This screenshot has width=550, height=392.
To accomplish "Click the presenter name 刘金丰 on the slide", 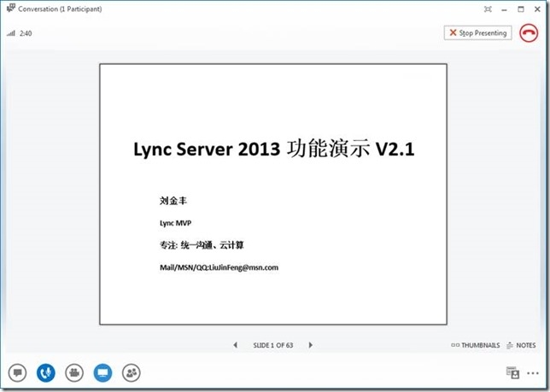I will 173,201.
